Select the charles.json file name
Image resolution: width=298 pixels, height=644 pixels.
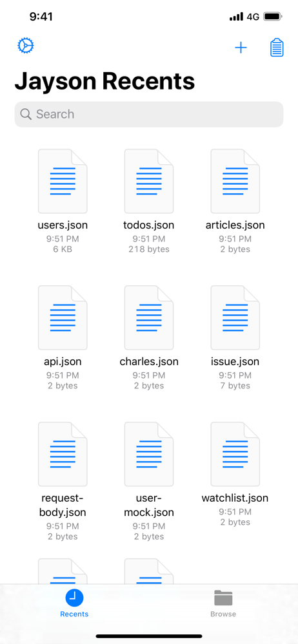coord(149,361)
